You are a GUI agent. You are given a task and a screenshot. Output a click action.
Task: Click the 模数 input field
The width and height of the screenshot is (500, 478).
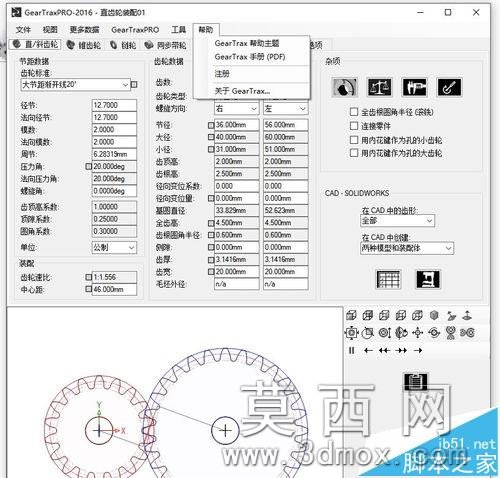(x=114, y=130)
